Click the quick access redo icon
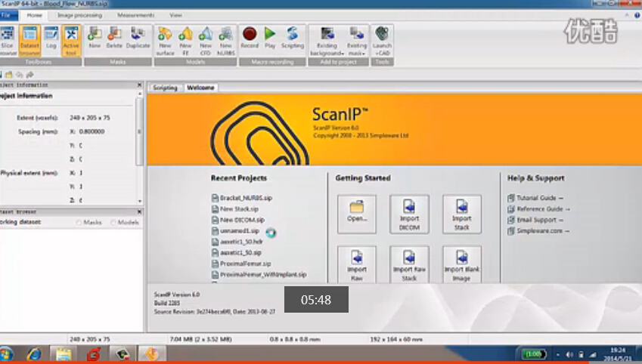The image size is (642, 364). (30, 75)
